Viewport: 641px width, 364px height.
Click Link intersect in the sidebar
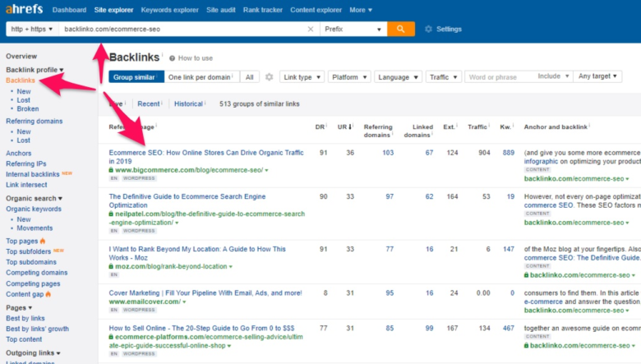coord(26,185)
